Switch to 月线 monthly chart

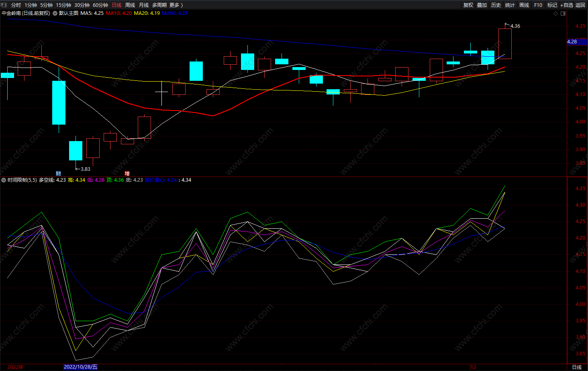click(144, 5)
